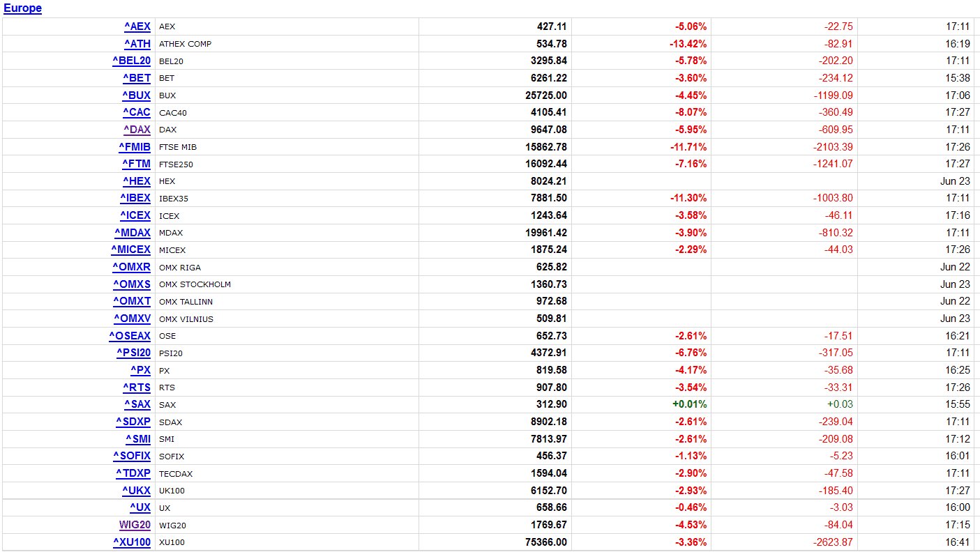Open the ^XU100 index link
Screen dimensions: 980x552
click(132, 542)
